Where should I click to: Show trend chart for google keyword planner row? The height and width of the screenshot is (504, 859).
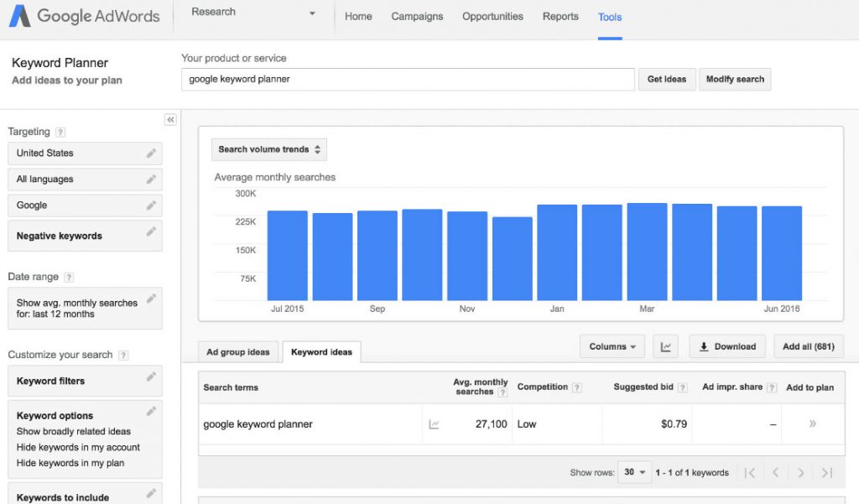click(x=434, y=424)
